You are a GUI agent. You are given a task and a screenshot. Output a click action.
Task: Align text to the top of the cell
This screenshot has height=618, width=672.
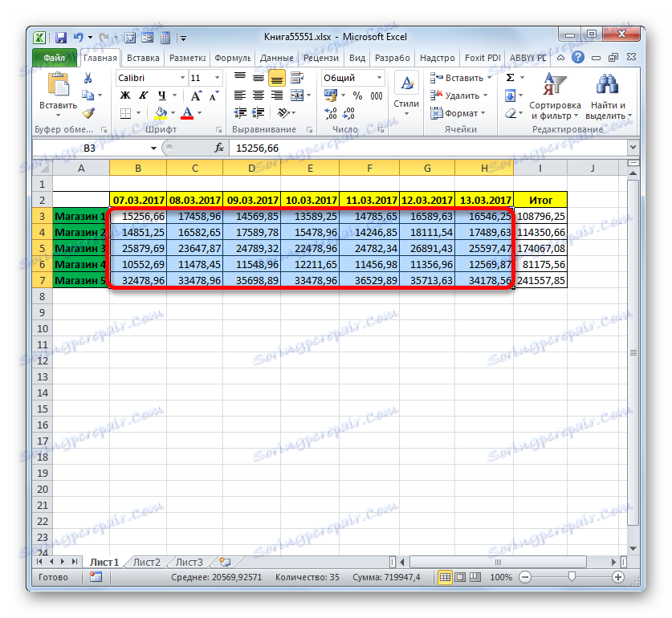(240, 78)
